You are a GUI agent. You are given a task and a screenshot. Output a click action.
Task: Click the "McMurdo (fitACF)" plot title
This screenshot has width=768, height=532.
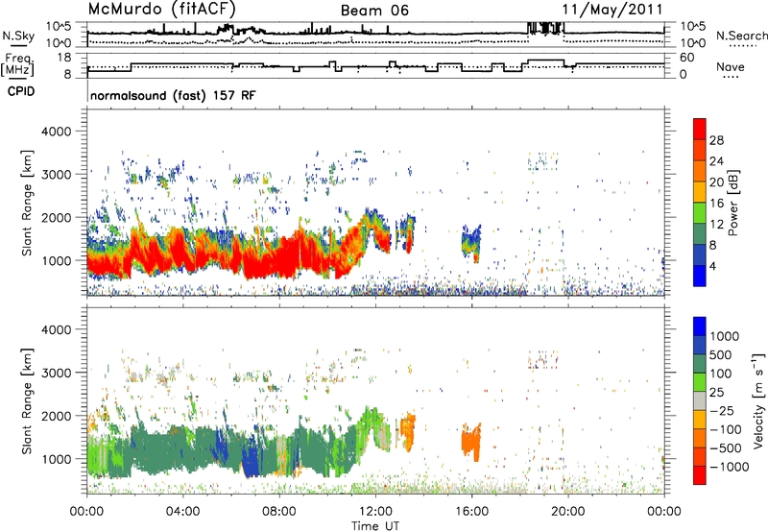[161, 9]
